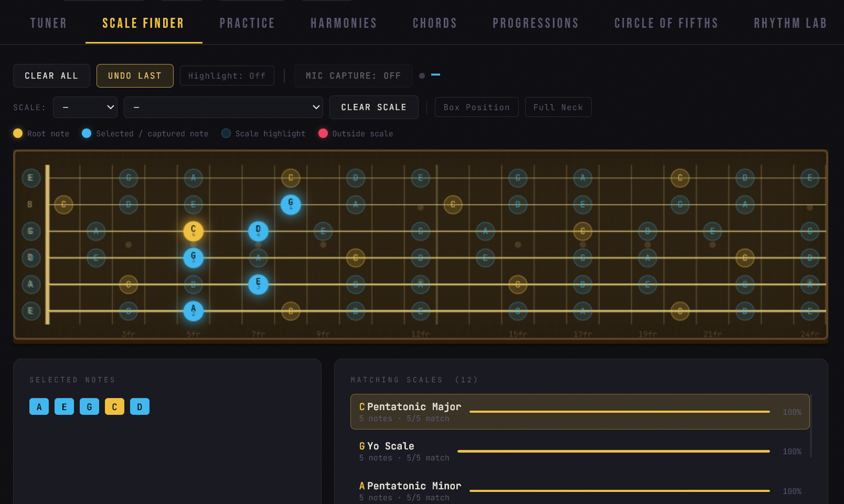Click first-fret C note on B string
This screenshot has height=504, width=844.
click(x=63, y=205)
